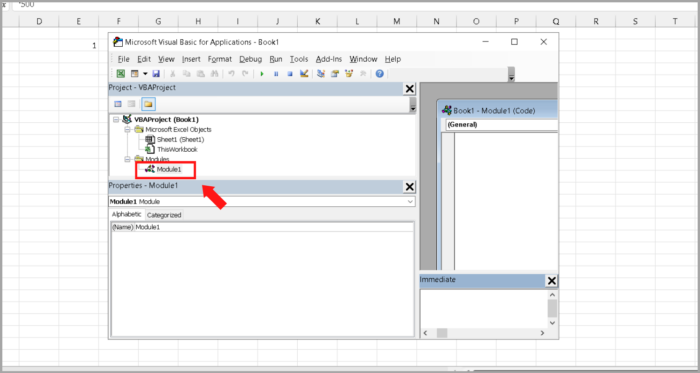The width and height of the screenshot is (700, 373).
Task: Click Immediate window scroll left arrow
Action: (x=425, y=333)
